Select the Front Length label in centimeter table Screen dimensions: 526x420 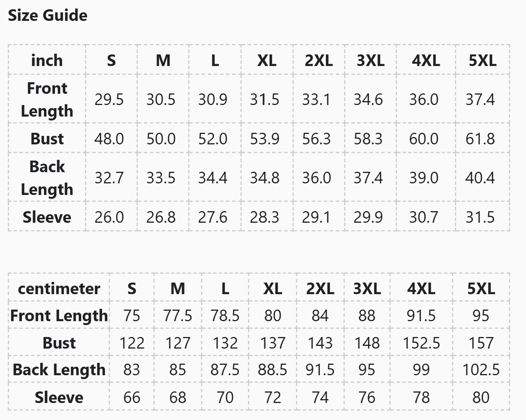(59, 315)
